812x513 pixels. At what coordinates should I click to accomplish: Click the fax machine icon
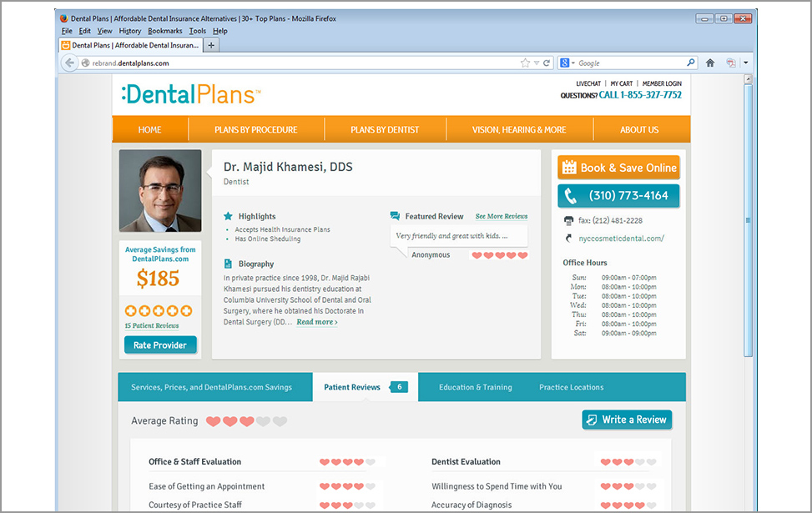pyautogui.click(x=568, y=220)
